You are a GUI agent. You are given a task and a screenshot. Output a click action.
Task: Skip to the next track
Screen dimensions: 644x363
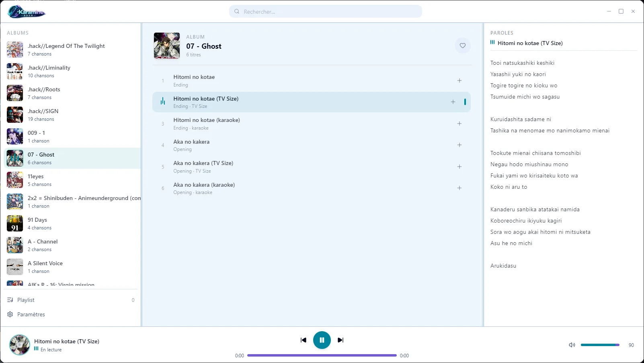340,340
